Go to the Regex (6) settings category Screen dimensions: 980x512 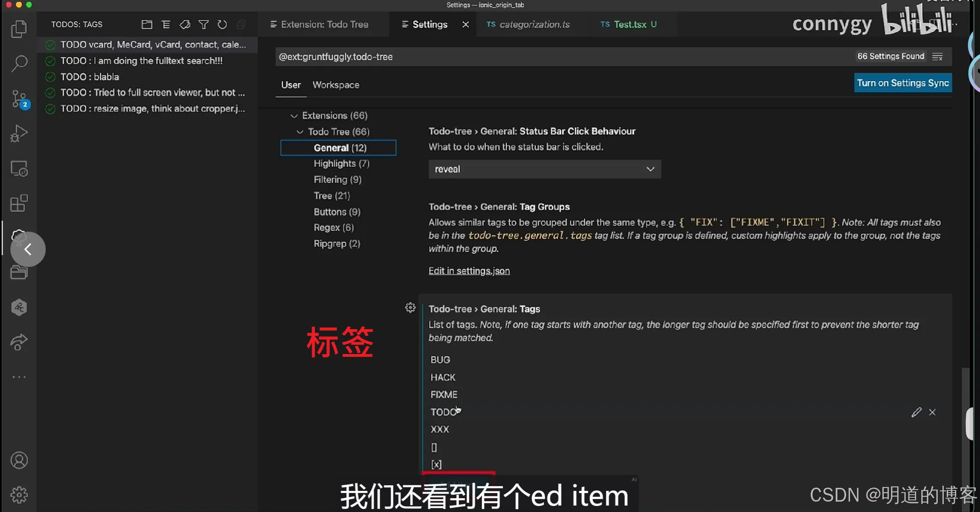click(x=334, y=227)
